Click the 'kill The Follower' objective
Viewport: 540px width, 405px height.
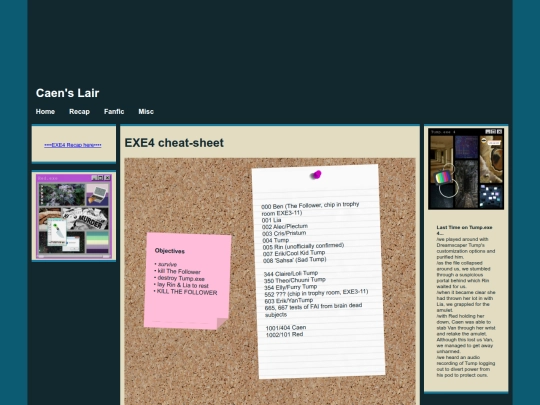coord(178,271)
